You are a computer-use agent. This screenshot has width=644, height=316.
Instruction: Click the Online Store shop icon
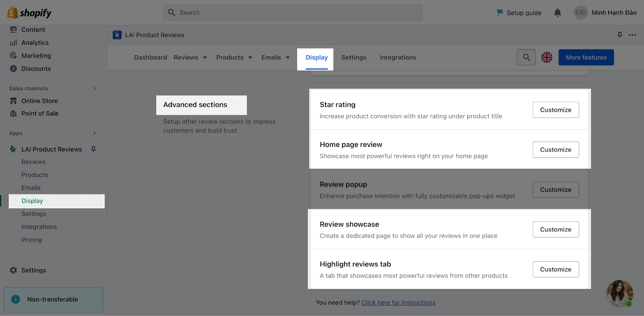[13, 101]
